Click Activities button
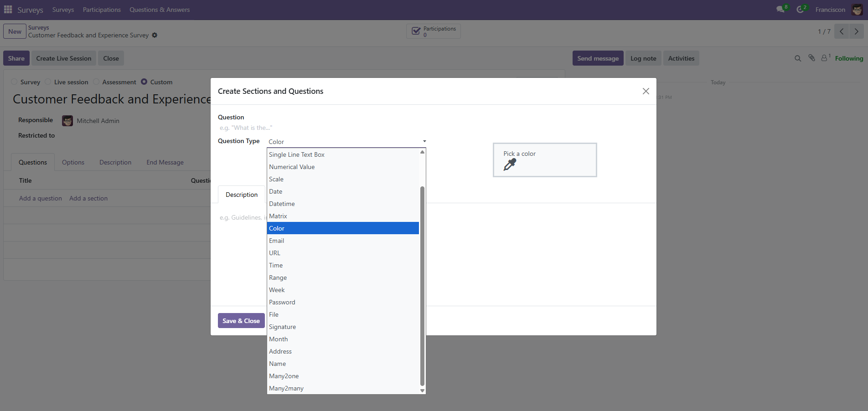The height and width of the screenshot is (411, 868). point(681,58)
